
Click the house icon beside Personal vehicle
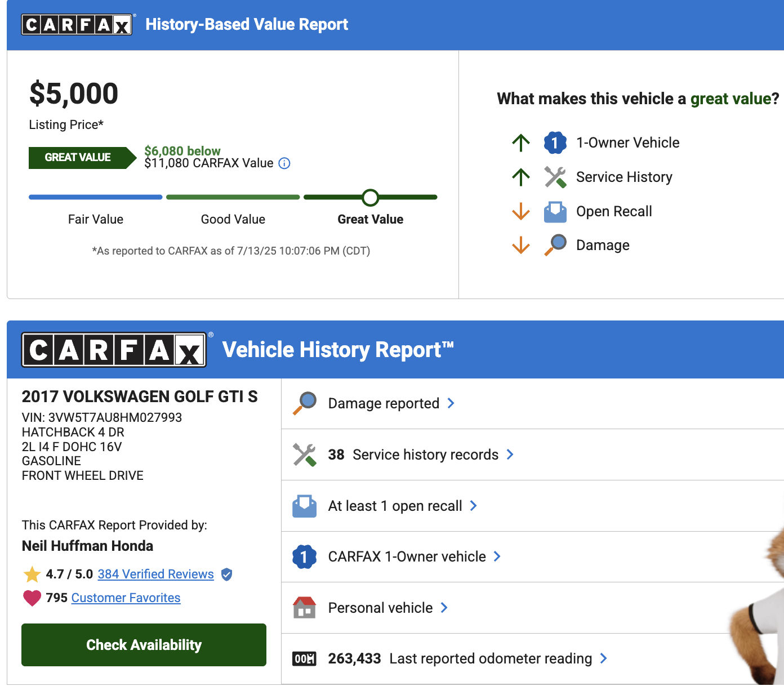(x=305, y=608)
